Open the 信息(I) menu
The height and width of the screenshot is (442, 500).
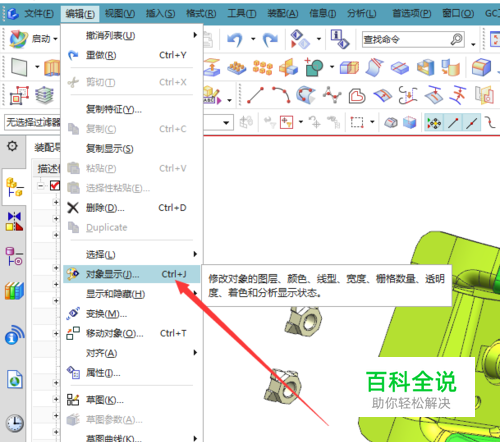[x=322, y=14]
